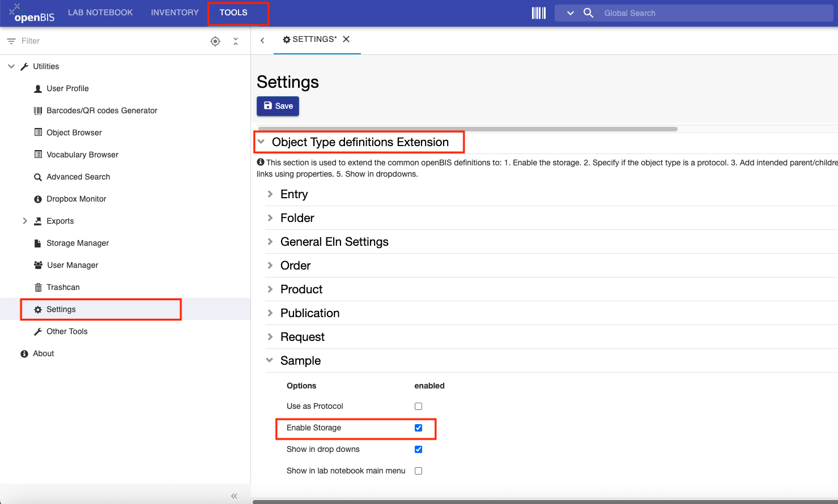The image size is (838, 504).
Task: Open Other Tools
Action: (x=67, y=331)
